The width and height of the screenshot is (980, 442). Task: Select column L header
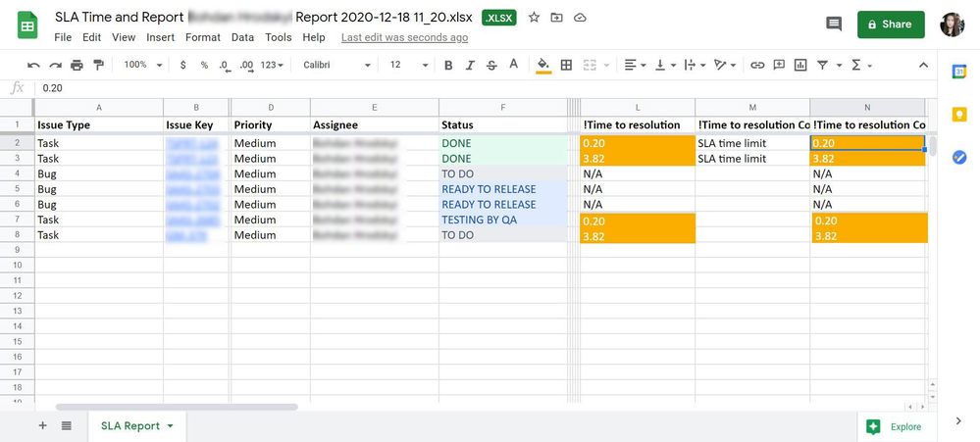point(638,108)
